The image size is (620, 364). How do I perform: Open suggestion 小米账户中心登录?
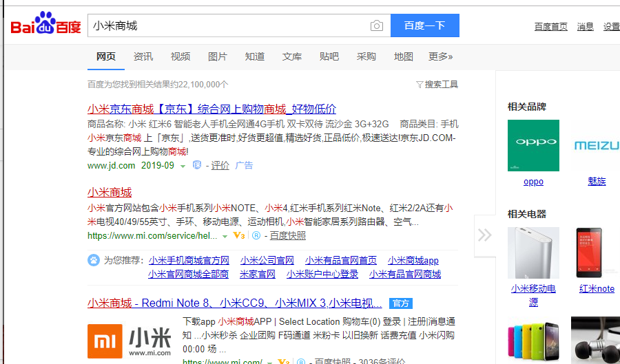point(322,274)
